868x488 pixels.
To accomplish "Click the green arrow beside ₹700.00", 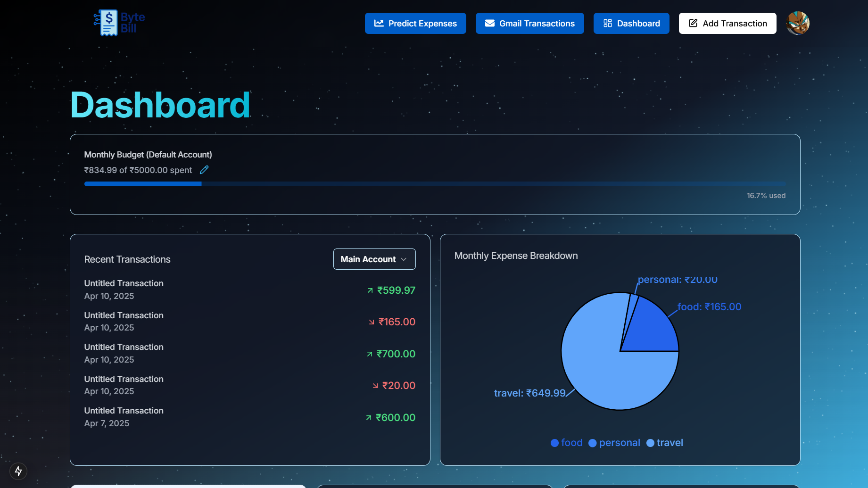I will [x=370, y=354].
